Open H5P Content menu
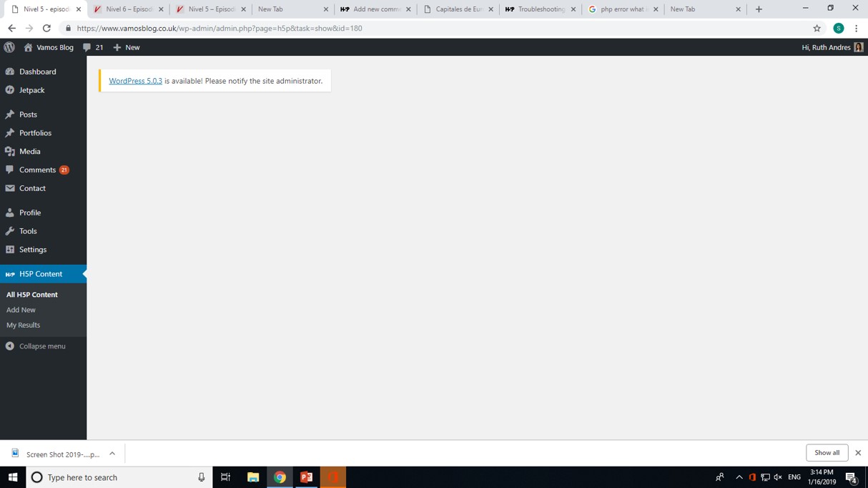 tap(43, 274)
